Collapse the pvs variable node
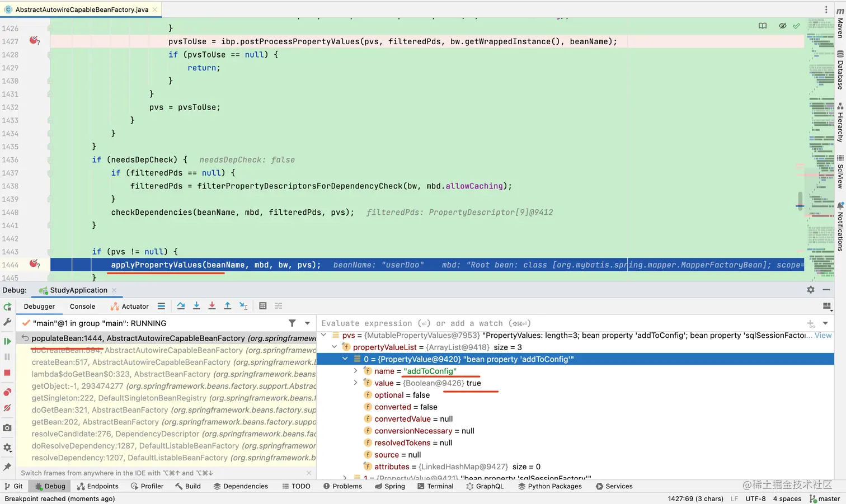 click(x=323, y=335)
